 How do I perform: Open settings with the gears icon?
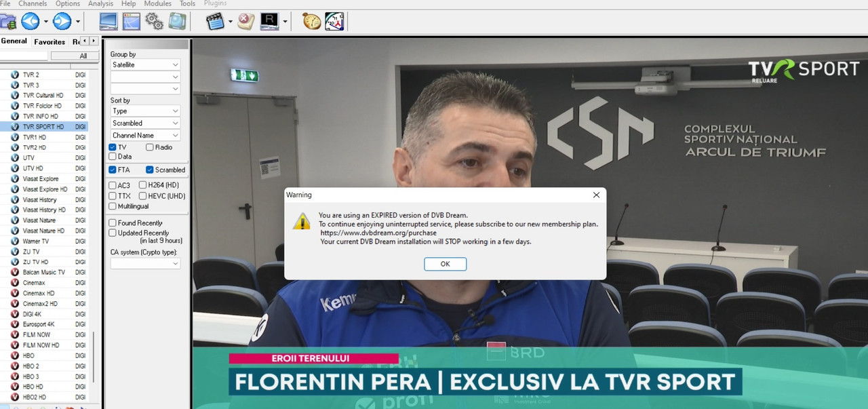pos(154,22)
